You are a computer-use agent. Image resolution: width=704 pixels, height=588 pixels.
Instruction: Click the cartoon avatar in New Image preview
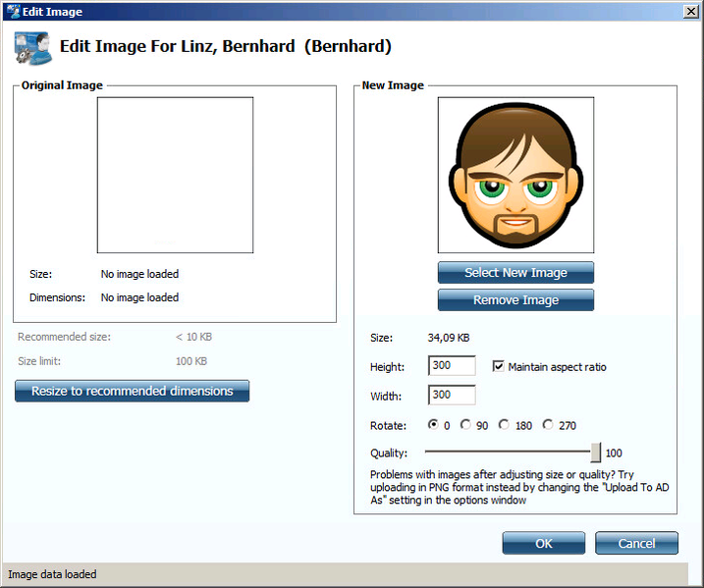point(515,175)
